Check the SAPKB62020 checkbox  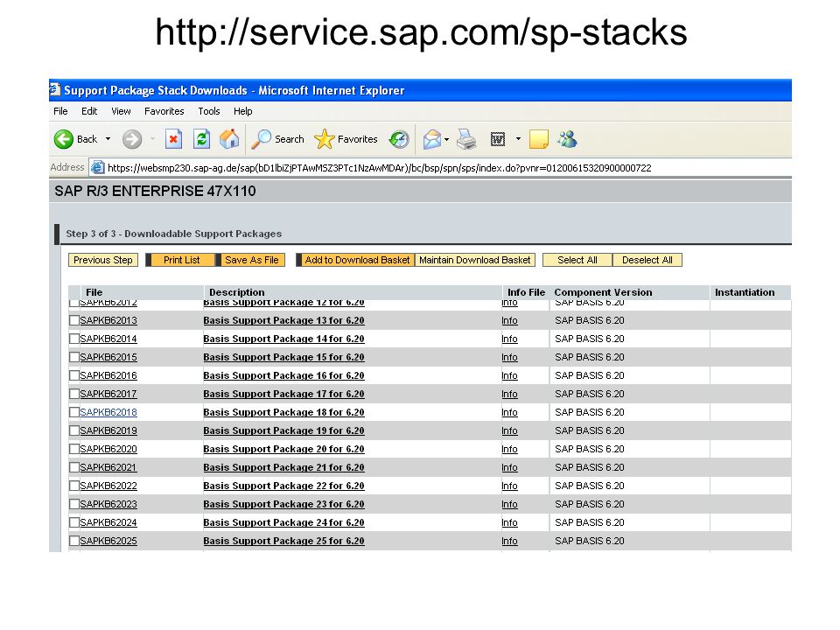click(x=74, y=449)
